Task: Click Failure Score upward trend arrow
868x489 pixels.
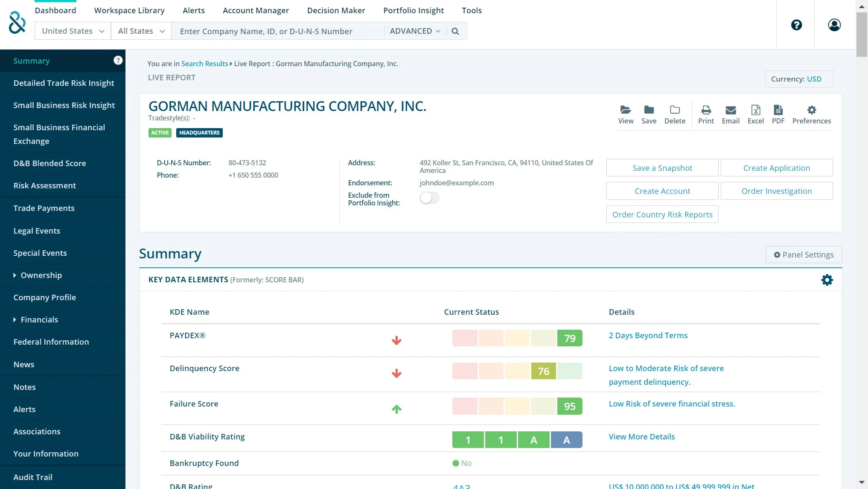Action: pos(396,409)
